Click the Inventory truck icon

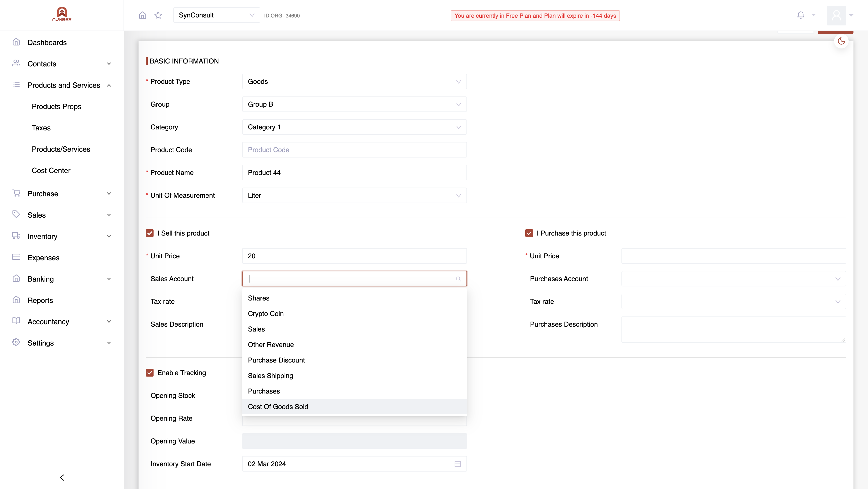pyautogui.click(x=16, y=236)
